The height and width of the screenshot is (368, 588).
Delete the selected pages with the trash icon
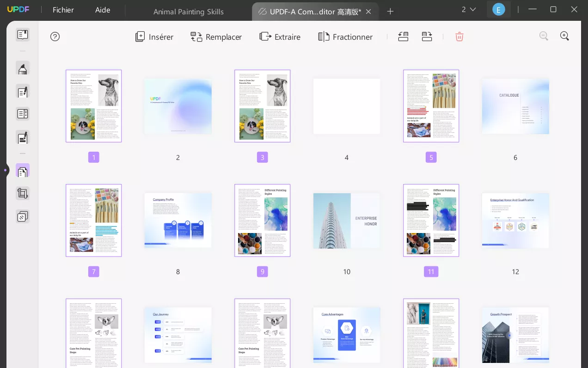[459, 37]
